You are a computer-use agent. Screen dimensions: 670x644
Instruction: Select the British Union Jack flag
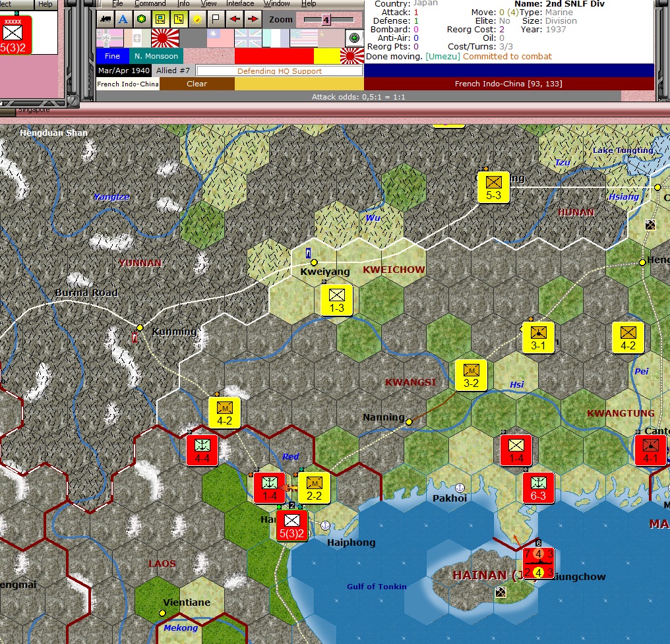tap(248, 38)
